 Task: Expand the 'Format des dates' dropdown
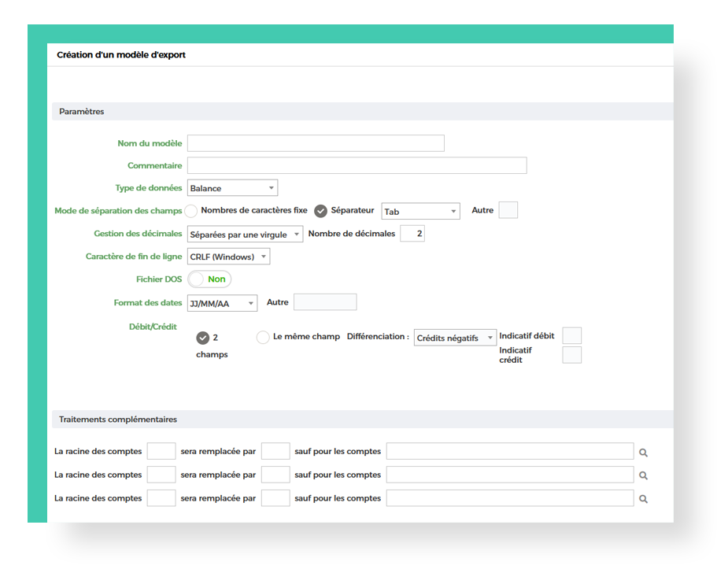222,303
